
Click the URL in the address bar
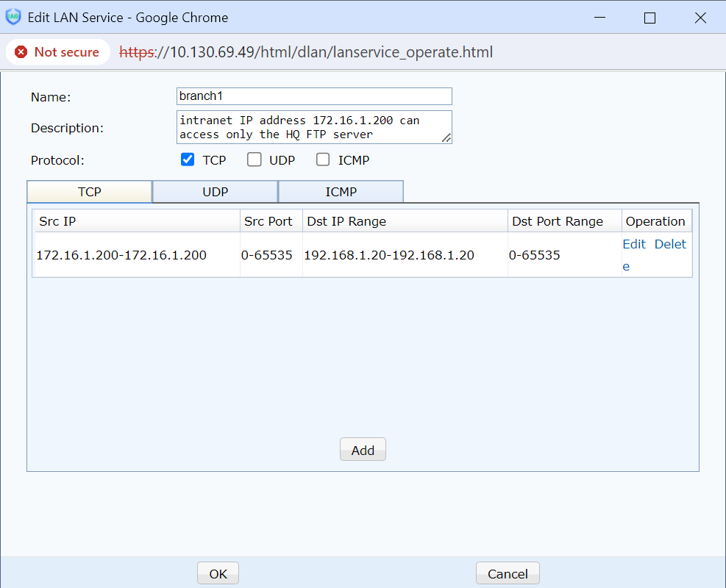pos(306,52)
